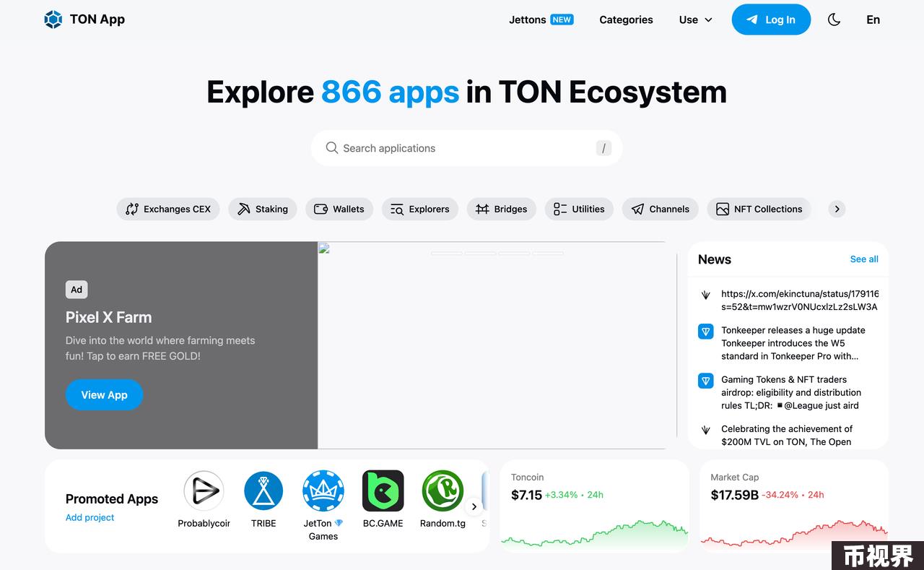The height and width of the screenshot is (570, 924).
Task: Click the Ad badge label
Action: pyautogui.click(x=77, y=290)
